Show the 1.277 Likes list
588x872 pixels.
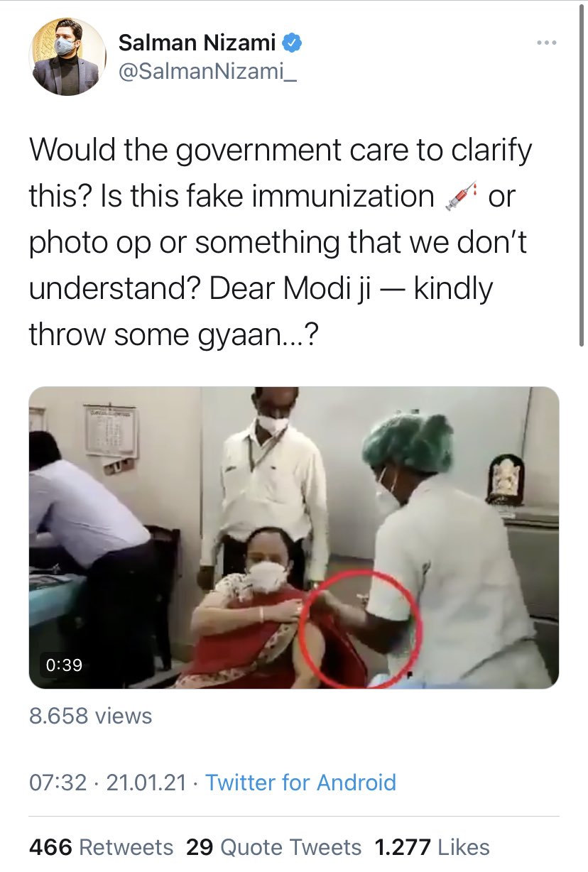point(432,847)
